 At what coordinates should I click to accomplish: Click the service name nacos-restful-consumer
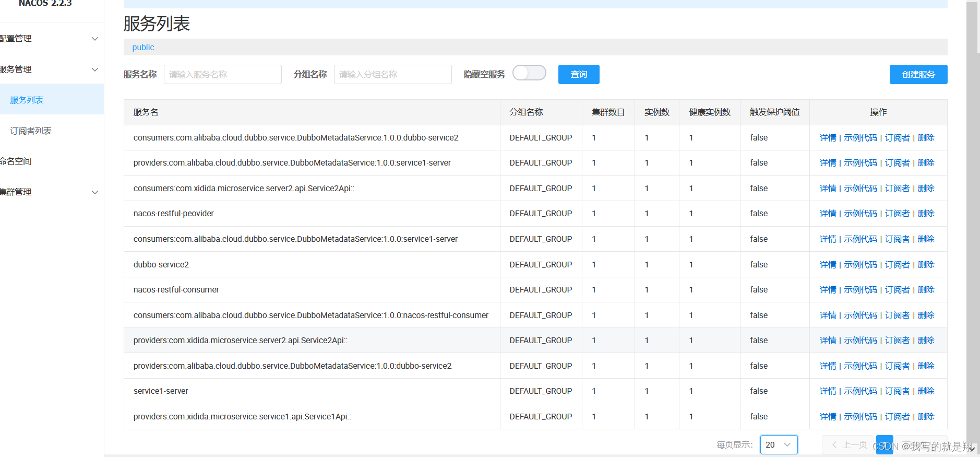pyautogui.click(x=176, y=290)
